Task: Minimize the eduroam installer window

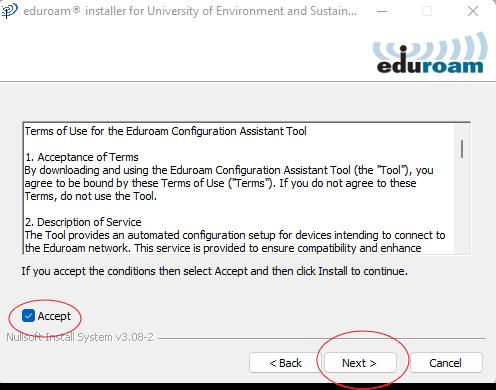Action: 382,11
